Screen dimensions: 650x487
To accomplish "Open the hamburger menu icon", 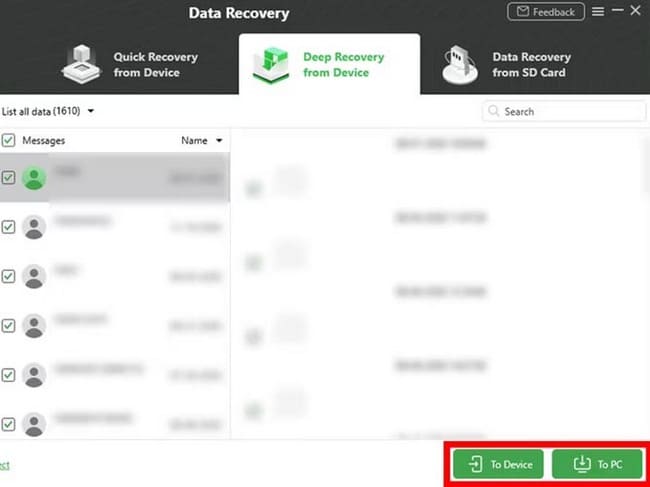I will 598,12.
